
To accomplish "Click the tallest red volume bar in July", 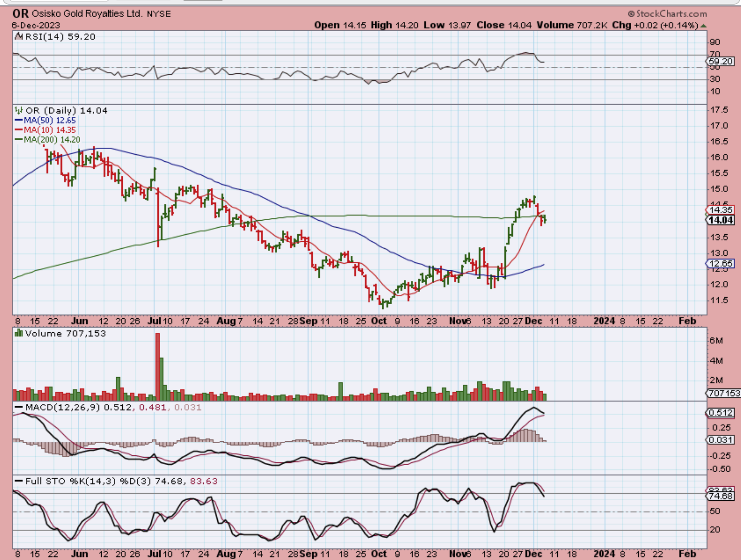I will click(158, 367).
